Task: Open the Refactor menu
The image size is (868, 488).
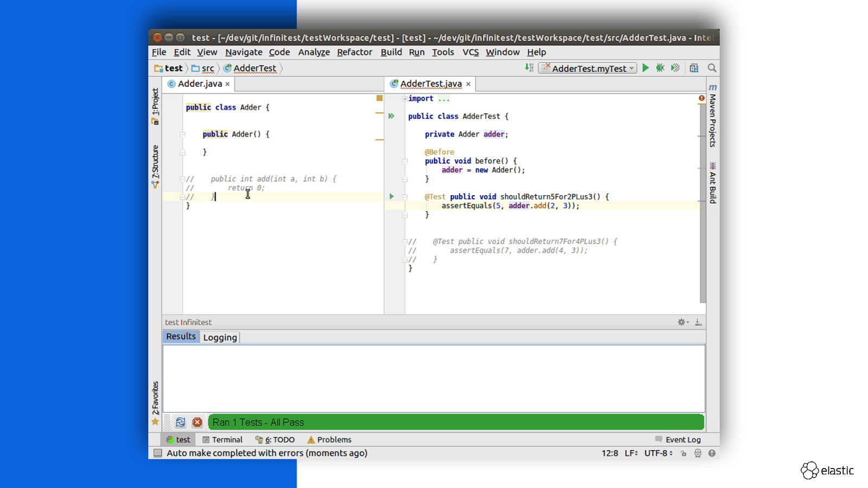Action: click(x=354, y=52)
